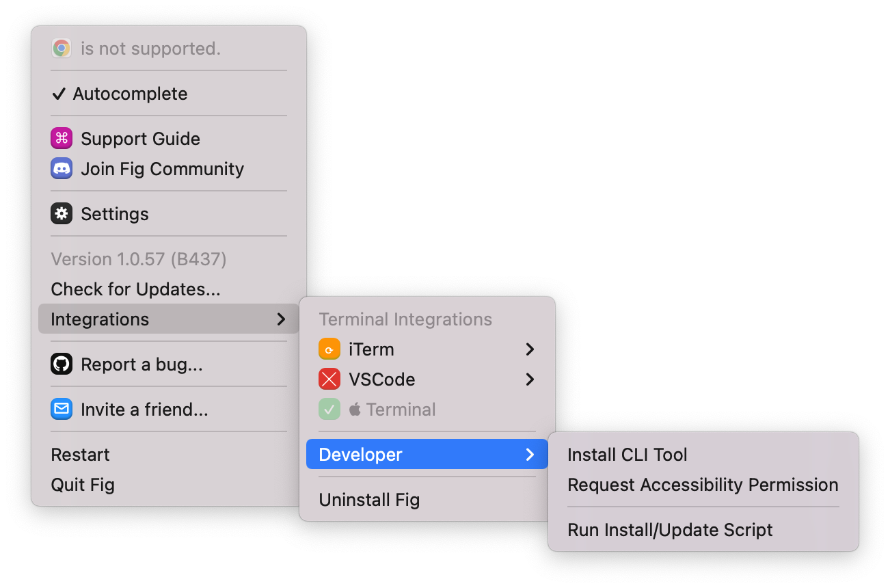The image size is (890, 588).
Task: Expand the iTerm submenu chevron
Action: (x=530, y=349)
